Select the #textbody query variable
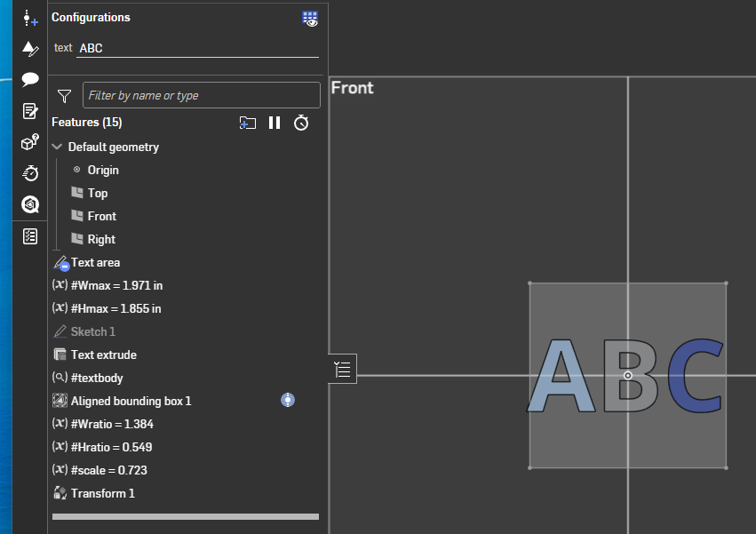Viewport: 756px width, 534px height. [x=97, y=378]
